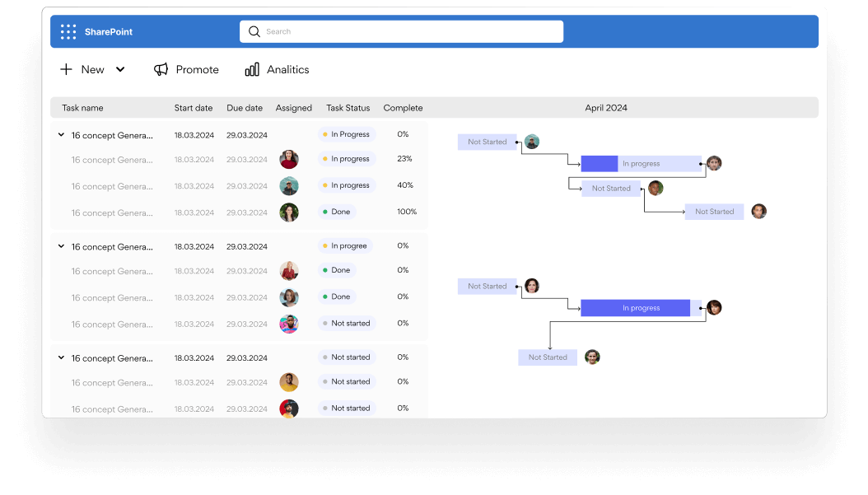Click the SharePoint title in the header
868x495 pixels.
(109, 31)
